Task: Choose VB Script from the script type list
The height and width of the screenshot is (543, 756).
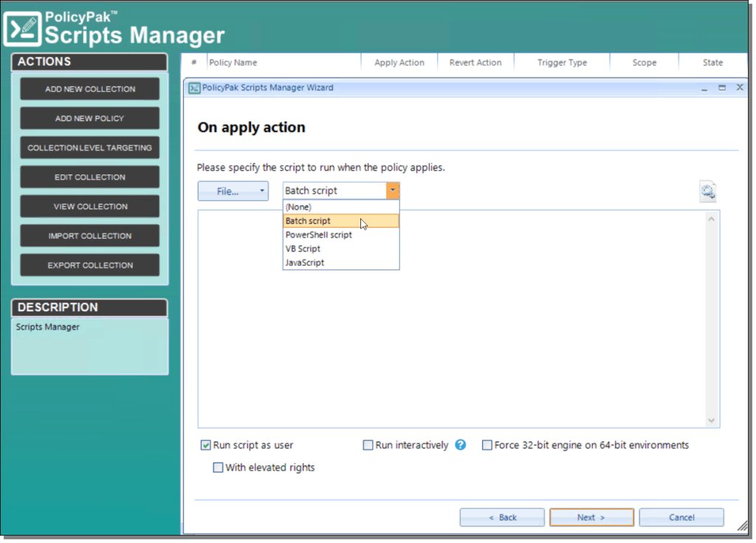Action: pos(303,248)
